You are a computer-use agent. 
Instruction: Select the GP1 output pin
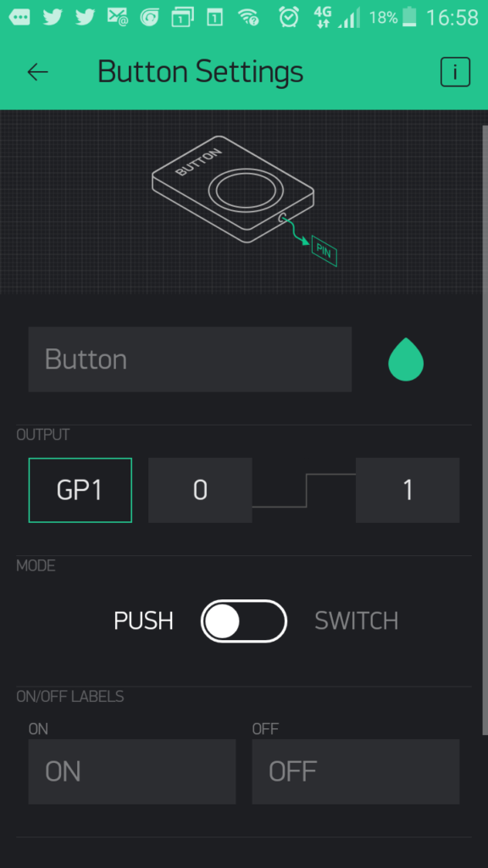point(80,490)
